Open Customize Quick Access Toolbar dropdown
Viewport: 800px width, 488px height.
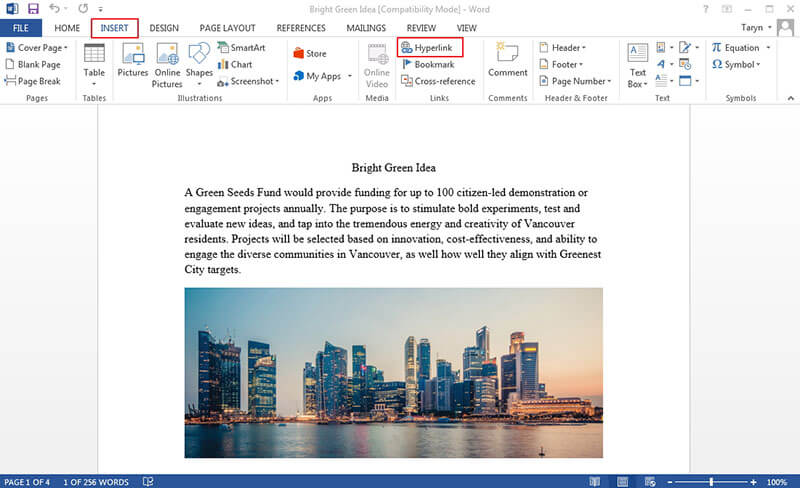[x=101, y=9]
